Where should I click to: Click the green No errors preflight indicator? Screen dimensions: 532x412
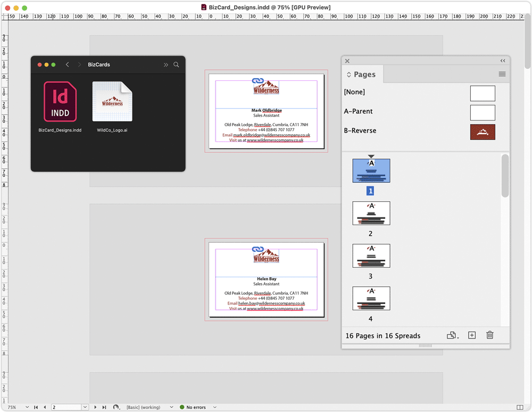182,407
